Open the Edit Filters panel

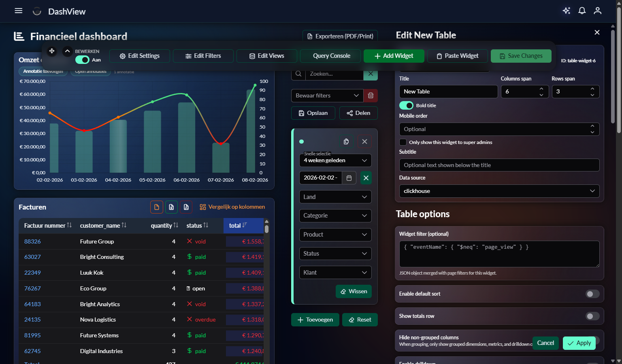(203, 56)
